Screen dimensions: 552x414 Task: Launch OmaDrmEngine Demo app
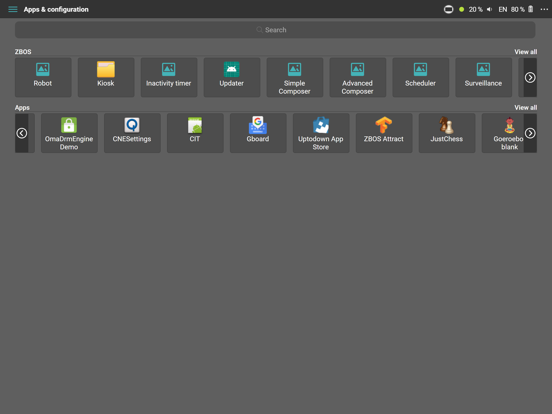[69, 133]
